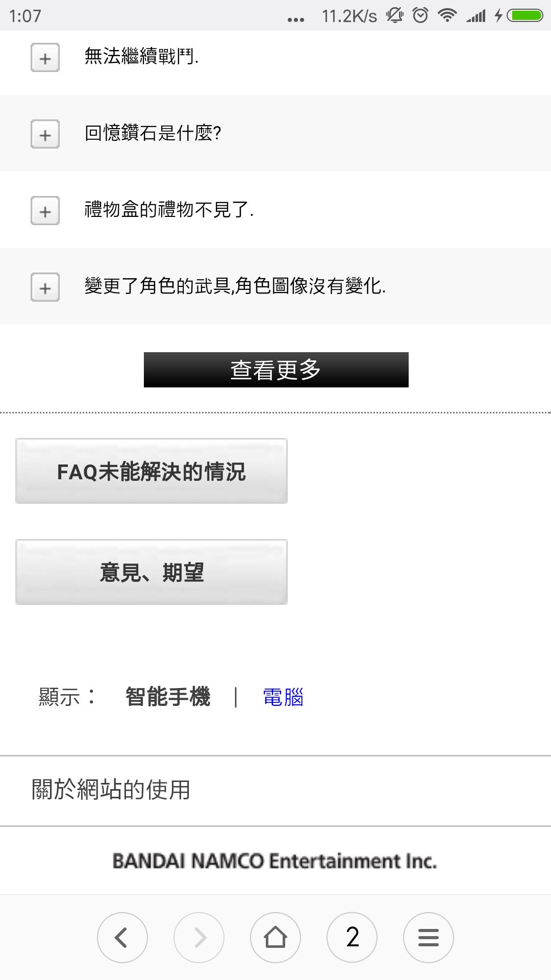Tap the WiFi status icon
Viewport: 551px width, 980px height.
(x=447, y=15)
